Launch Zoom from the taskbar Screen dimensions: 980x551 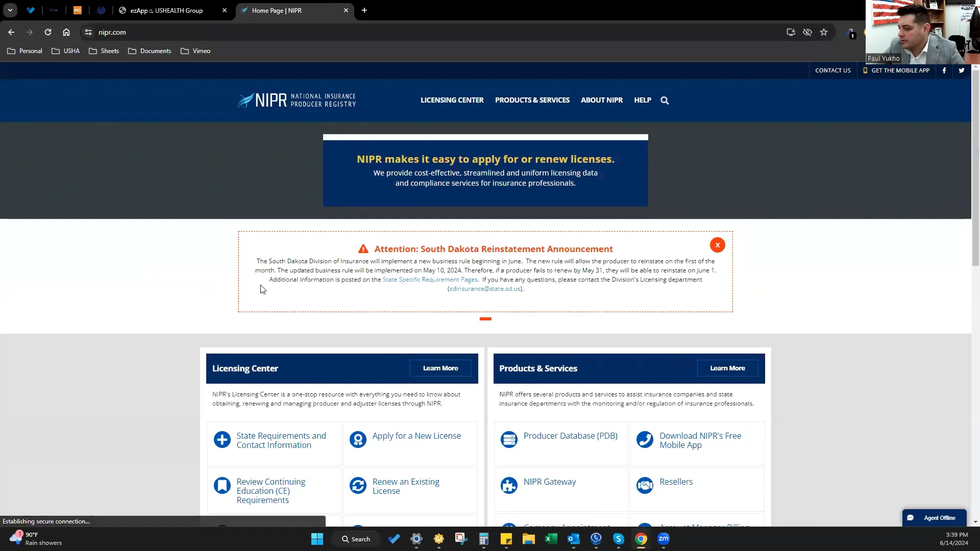coord(664,539)
